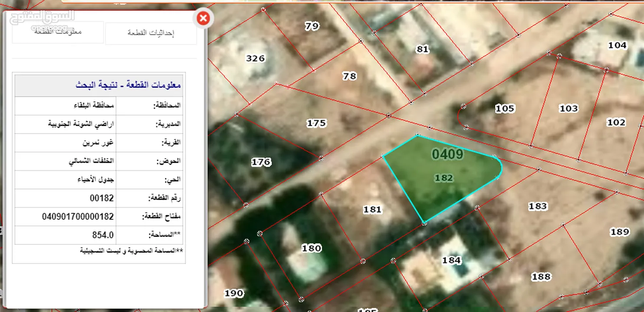Click parcel 183 on the map
The width and height of the screenshot is (644, 312).
538,206
